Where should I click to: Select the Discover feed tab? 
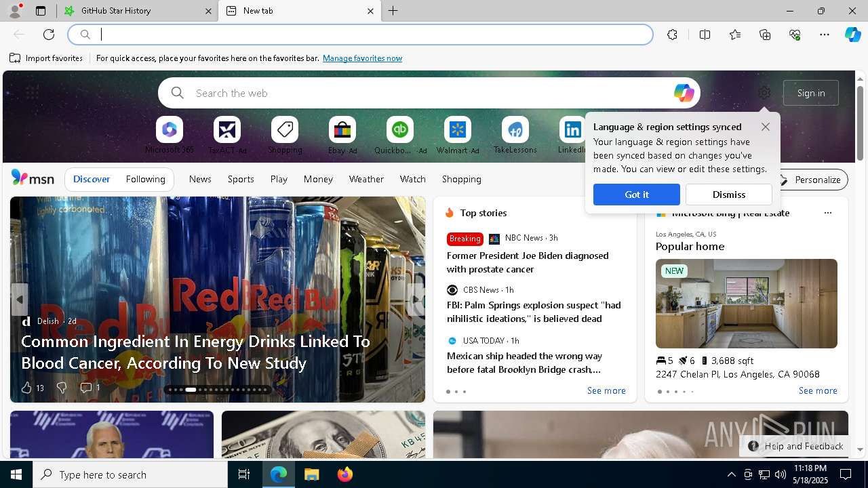92,179
